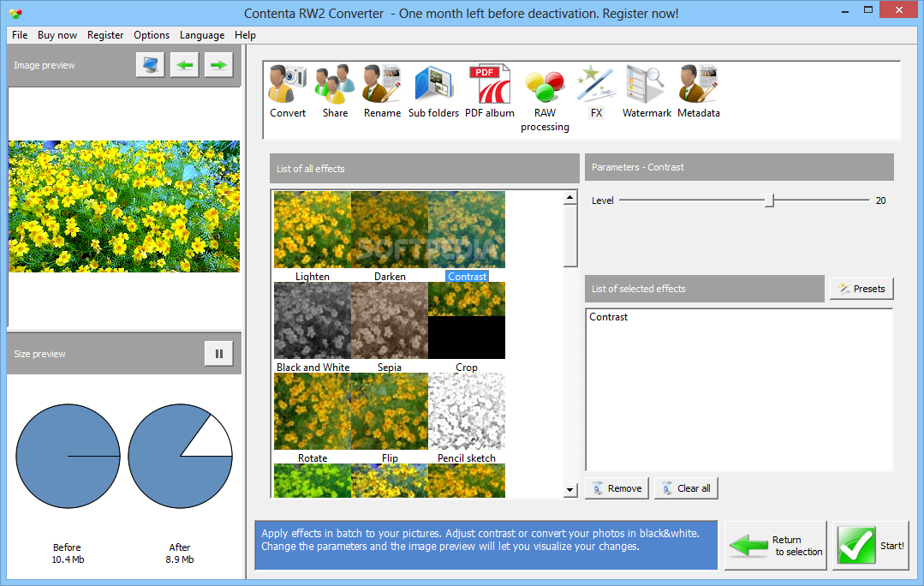Open the Sub folders step

tap(433, 92)
